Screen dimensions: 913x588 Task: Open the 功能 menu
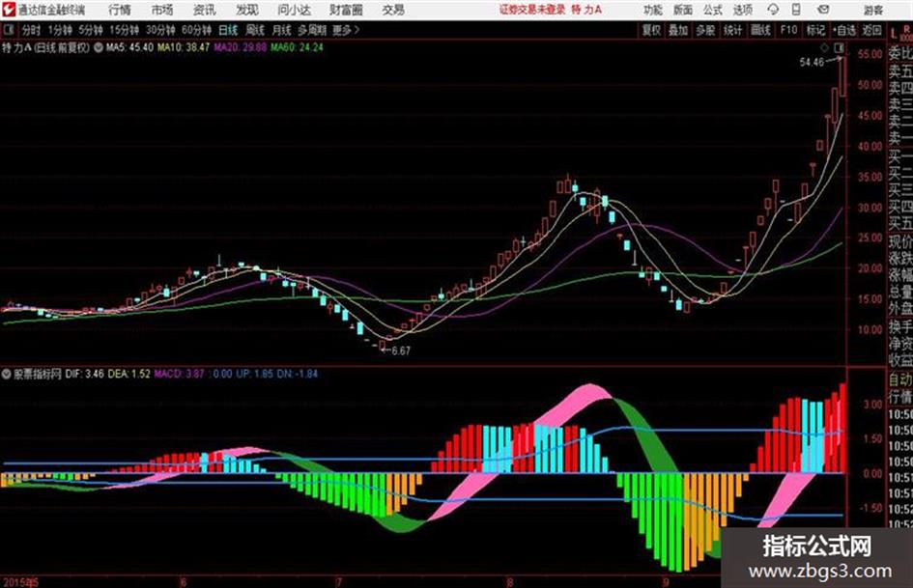pos(653,10)
